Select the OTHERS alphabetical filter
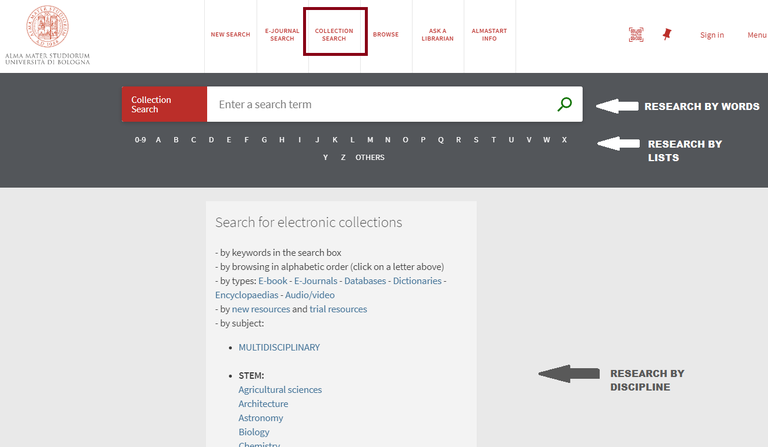Screen dimensions: 768x447 [x=369, y=157]
